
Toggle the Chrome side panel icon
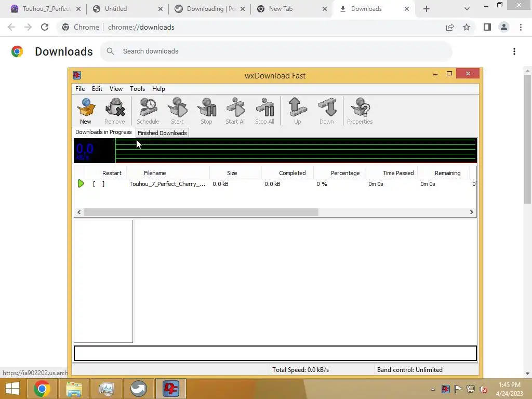(x=487, y=27)
